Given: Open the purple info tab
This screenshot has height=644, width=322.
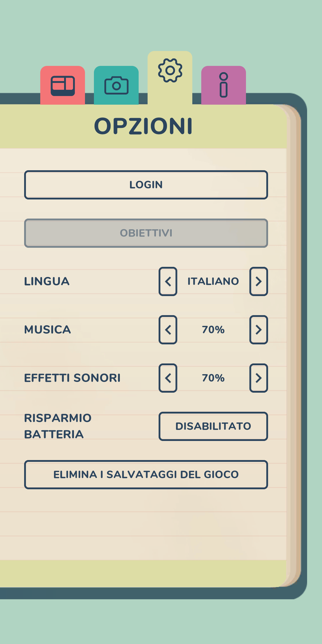Looking at the screenshot, I should 224,85.
